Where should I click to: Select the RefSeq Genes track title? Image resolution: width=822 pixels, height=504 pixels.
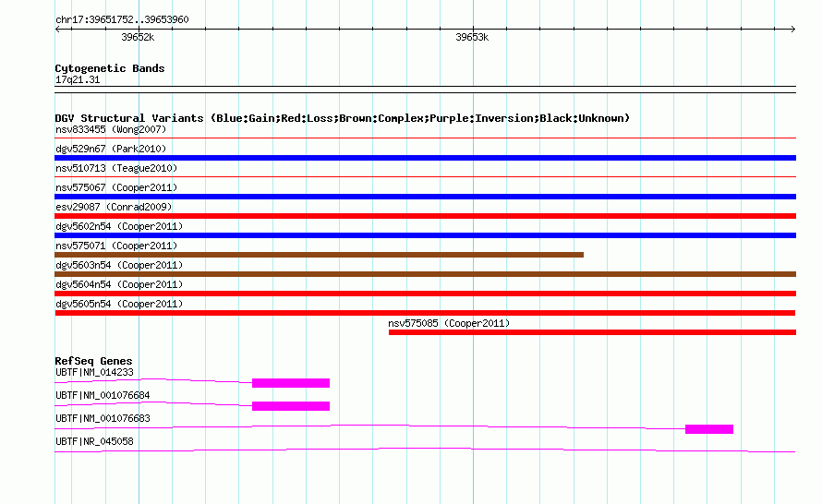coord(93,361)
